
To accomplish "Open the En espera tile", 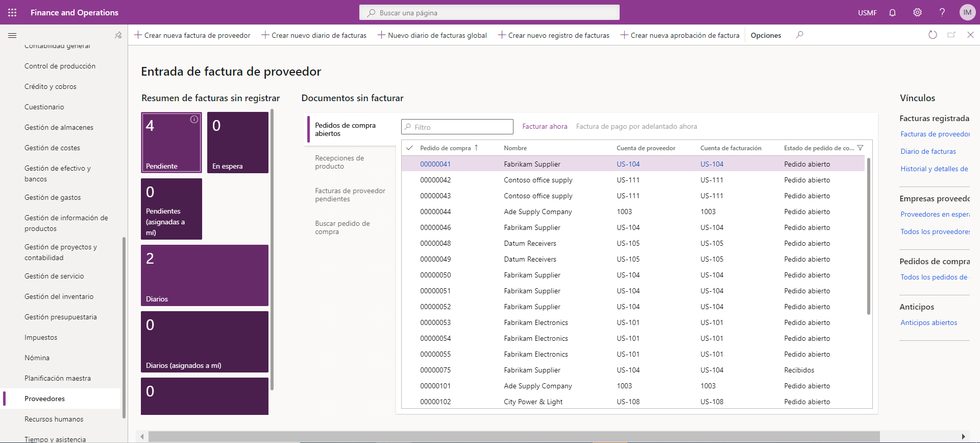I will pyautogui.click(x=238, y=143).
